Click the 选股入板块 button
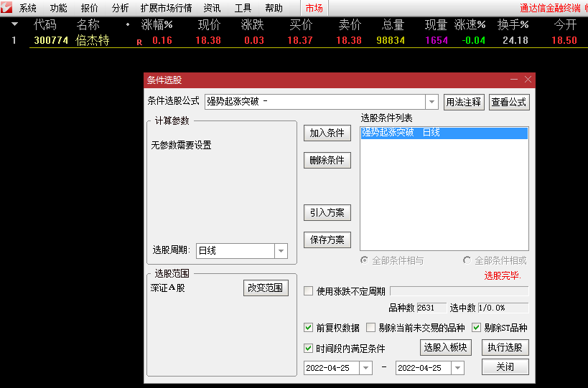 click(x=446, y=348)
